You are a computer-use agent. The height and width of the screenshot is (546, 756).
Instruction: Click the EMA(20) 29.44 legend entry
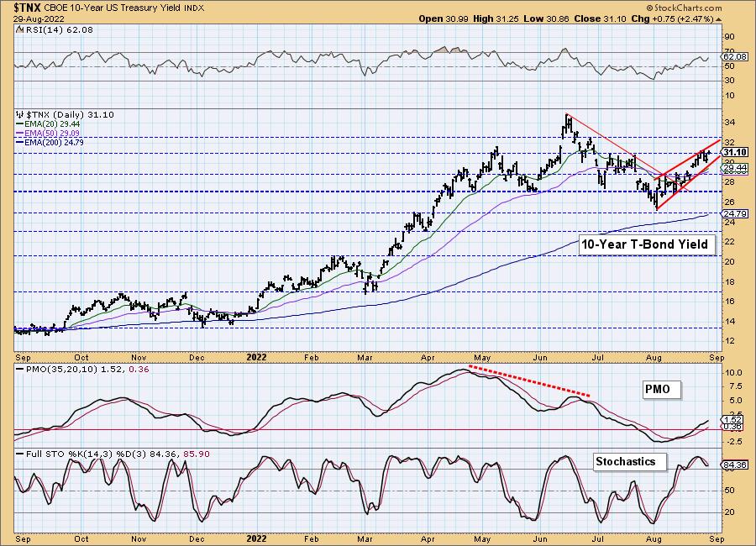coord(48,124)
